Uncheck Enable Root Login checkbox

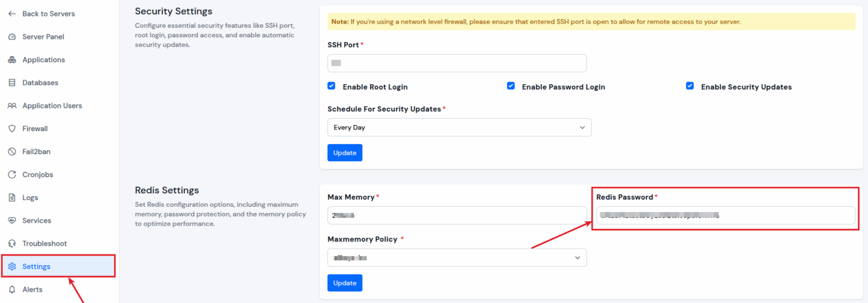(332, 86)
